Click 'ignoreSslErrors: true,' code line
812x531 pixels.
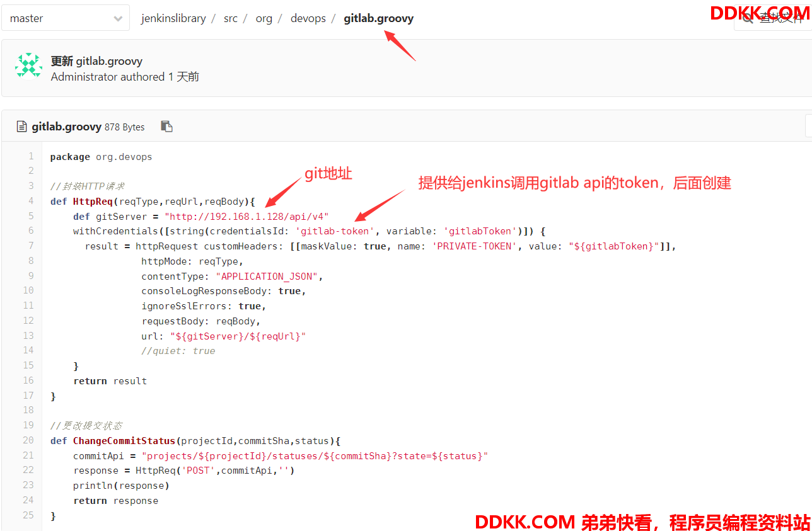pyautogui.click(x=204, y=306)
